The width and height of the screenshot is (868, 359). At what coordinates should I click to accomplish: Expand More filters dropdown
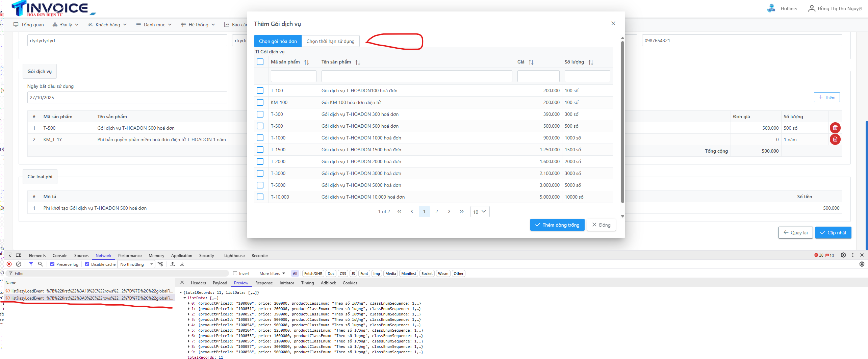pyautogui.click(x=272, y=273)
